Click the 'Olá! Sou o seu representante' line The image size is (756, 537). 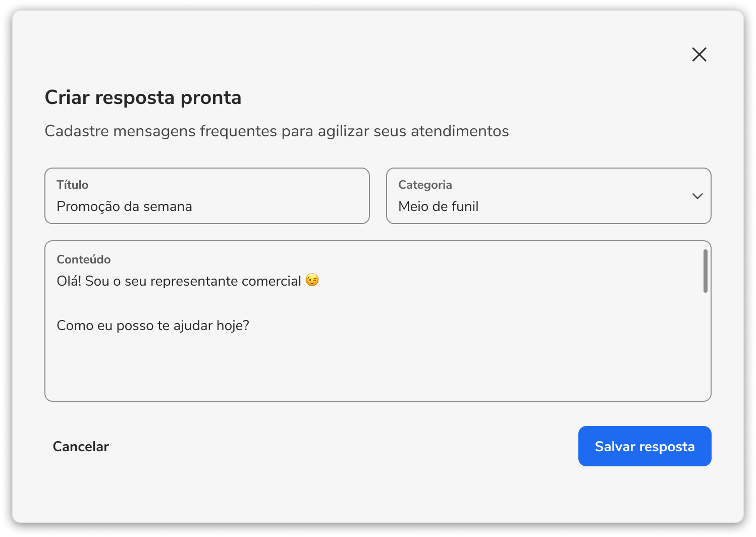pos(179,281)
